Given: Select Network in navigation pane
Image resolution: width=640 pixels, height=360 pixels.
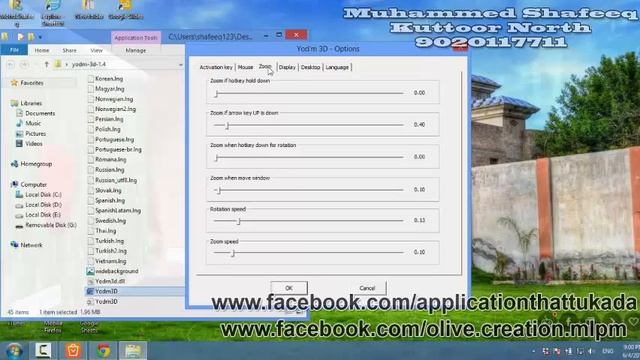Looking at the screenshot, I should click(31, 245).
